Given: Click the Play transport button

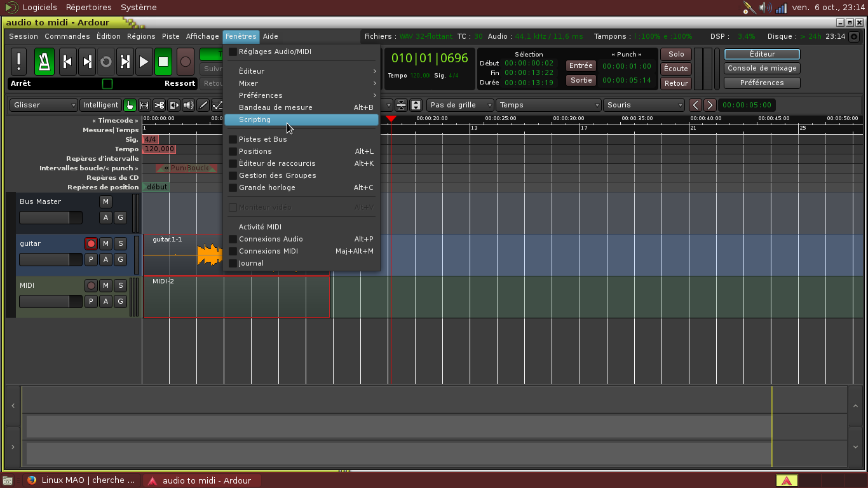Looking at the screenshot, I should point(144,62).
